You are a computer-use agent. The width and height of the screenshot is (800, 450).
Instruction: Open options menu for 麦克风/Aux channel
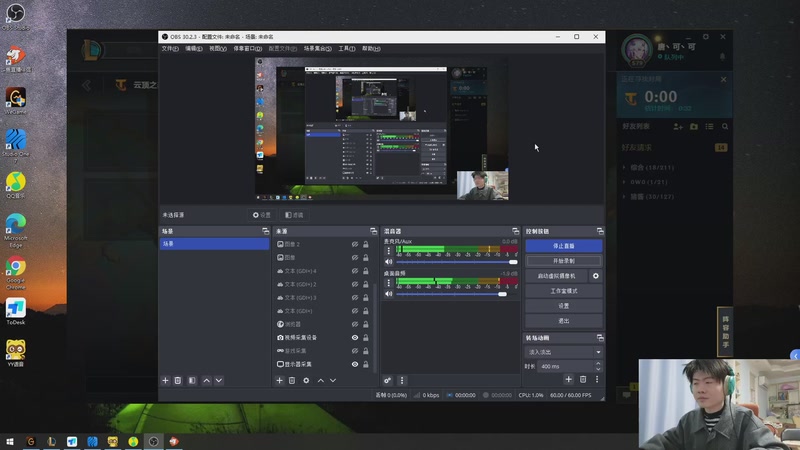tap(388, 251)
